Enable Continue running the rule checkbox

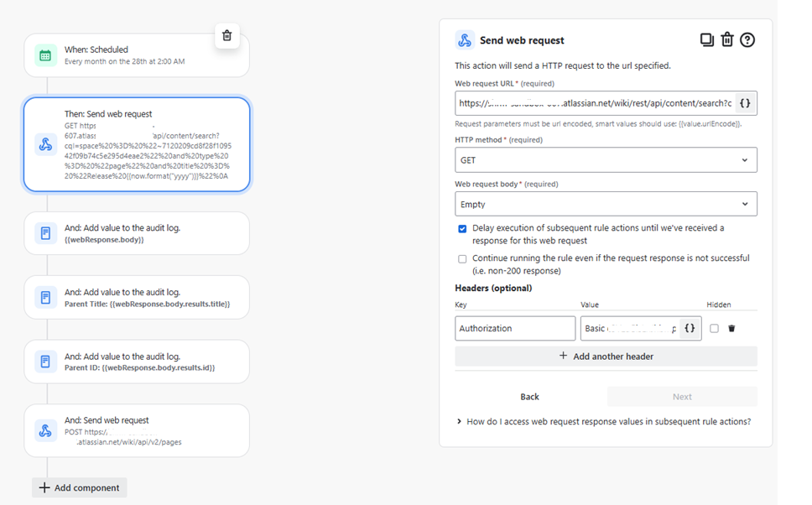(462, 258)
